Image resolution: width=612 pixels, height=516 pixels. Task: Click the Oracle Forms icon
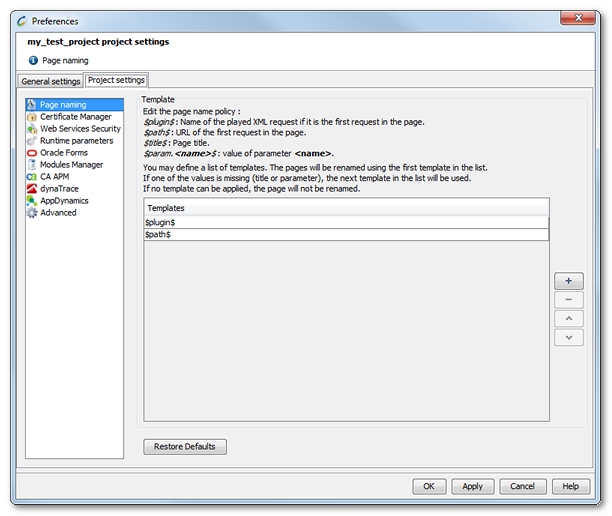coord(32,153)
